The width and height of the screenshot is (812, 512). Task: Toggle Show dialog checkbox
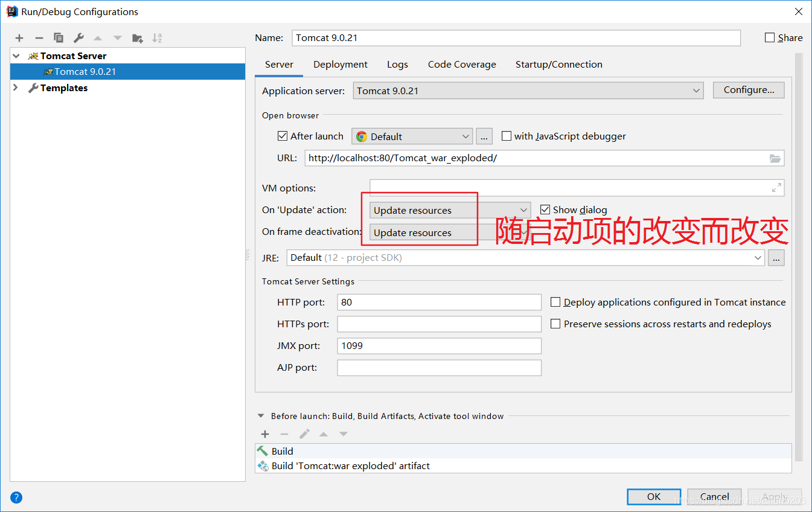(x=545, y=210)
